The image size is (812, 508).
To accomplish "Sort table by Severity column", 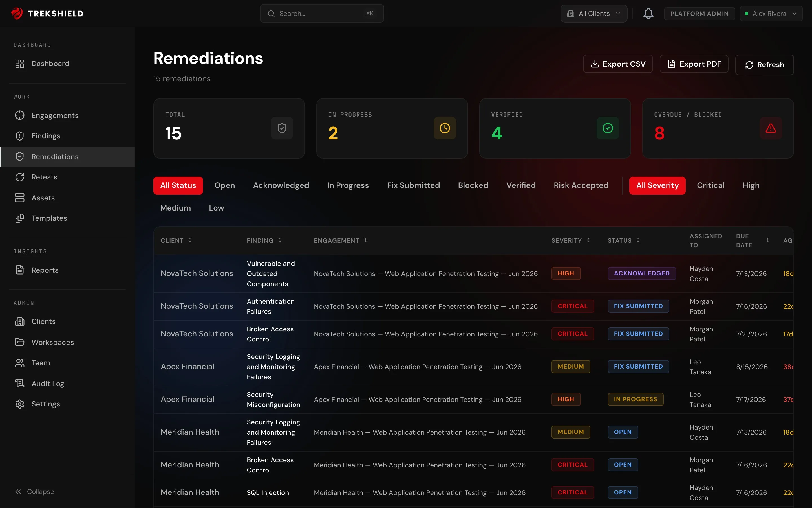I will (x=571, y=240).
